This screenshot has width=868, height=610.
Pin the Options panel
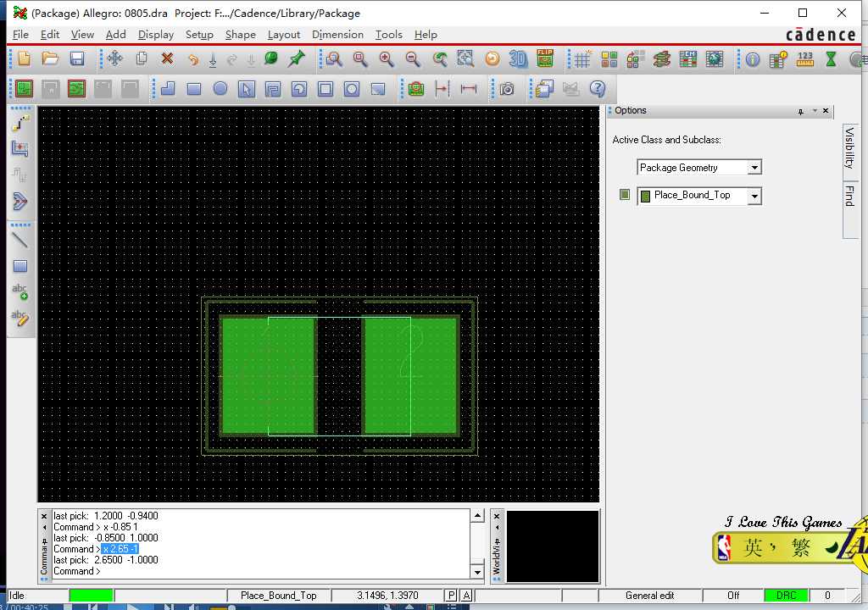(x=800, y=111)
